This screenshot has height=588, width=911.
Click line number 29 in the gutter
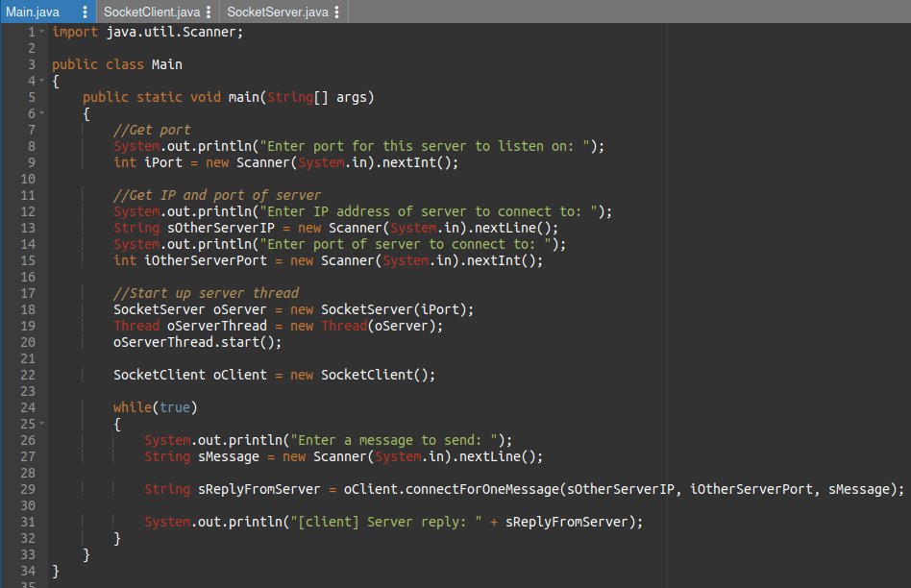[27, 489]
